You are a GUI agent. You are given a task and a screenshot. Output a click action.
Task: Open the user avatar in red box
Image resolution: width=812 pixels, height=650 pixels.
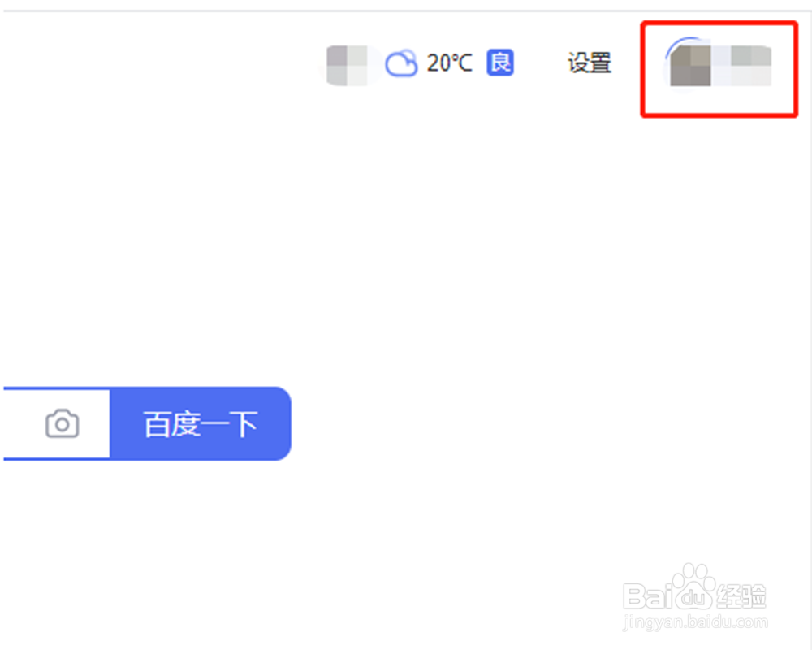(689, 64)
